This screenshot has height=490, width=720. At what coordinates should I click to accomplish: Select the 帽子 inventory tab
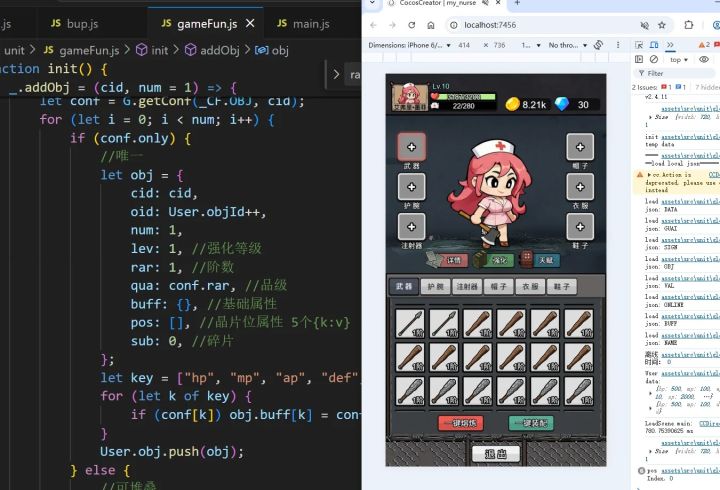499,287
